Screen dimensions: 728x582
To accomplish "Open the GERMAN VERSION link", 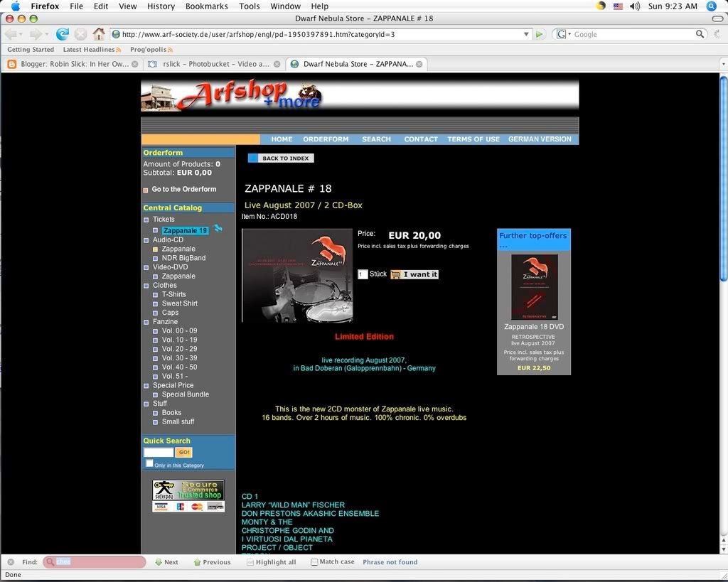I will pos(540,139).
